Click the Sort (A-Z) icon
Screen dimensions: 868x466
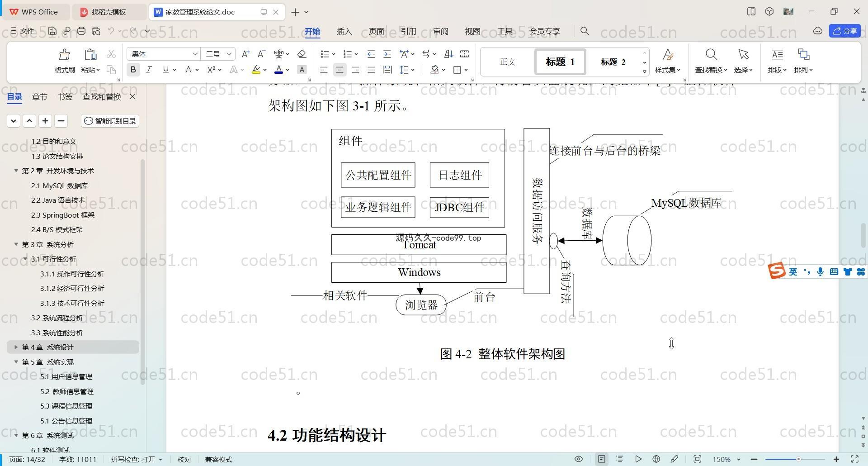tap(448, 54)
